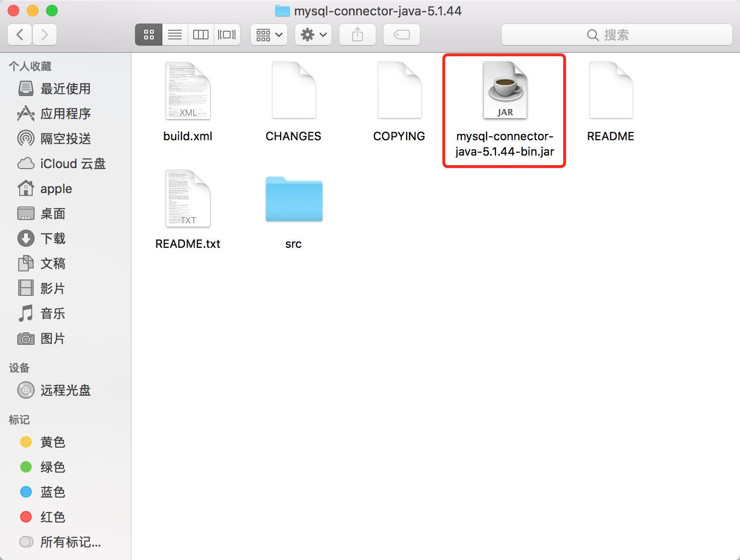Select the README file icon without extension
The image size is (740, 560).
pyautogui.click(x=611, y=90)
